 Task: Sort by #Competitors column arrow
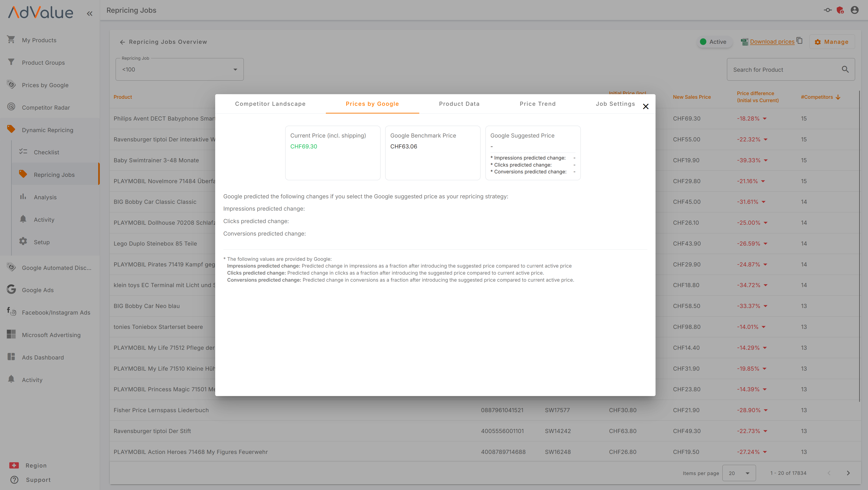click(838, 97)
